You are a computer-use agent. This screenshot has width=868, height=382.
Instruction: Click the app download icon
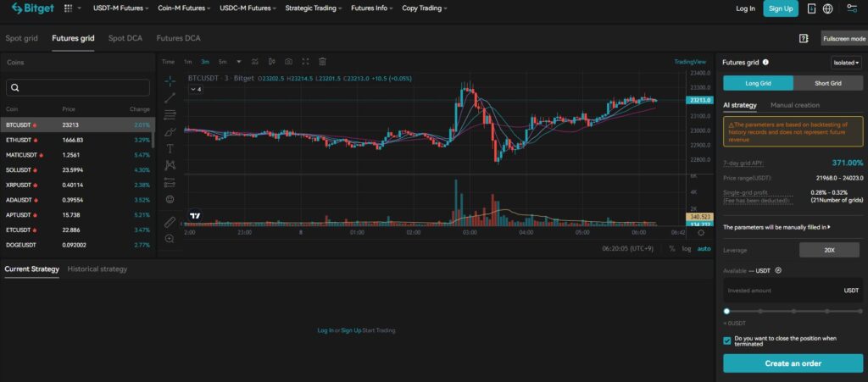[x=811, y=8]
